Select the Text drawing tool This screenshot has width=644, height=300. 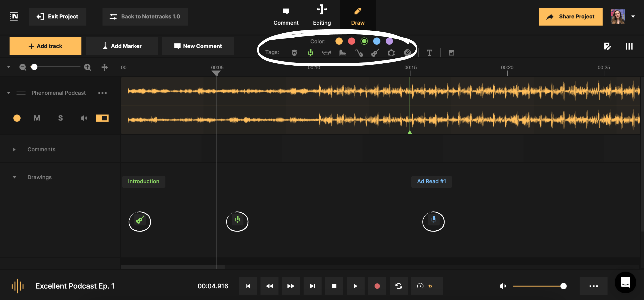(429, 52)
